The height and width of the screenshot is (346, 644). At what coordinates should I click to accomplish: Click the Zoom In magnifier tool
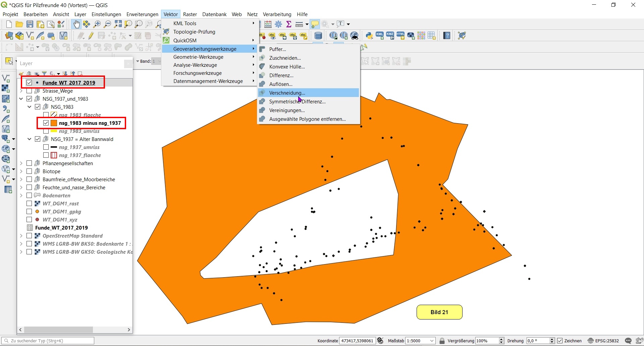[97, 24]
